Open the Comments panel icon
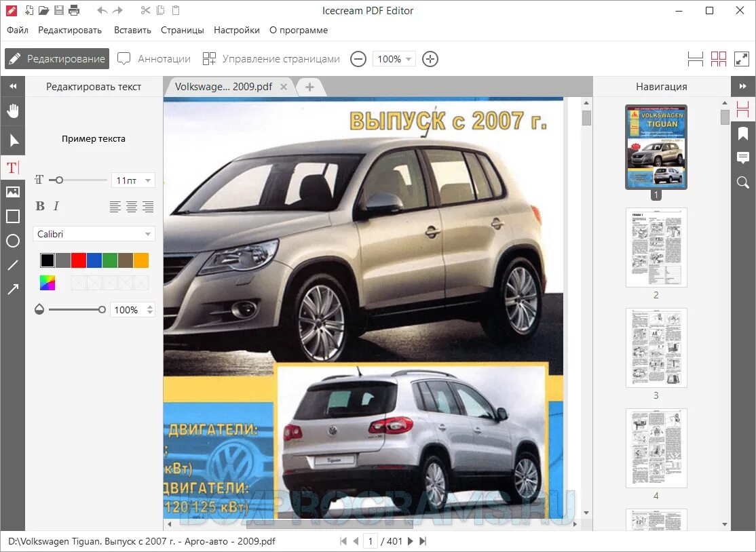The image size is (756, 552). (743, 157)
